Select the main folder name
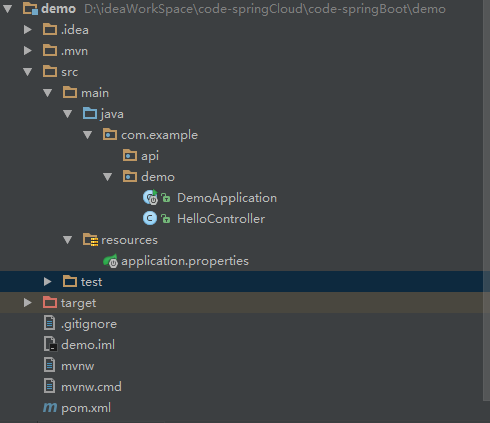Viewport: 490px width, 423px height. click(95, 93)
